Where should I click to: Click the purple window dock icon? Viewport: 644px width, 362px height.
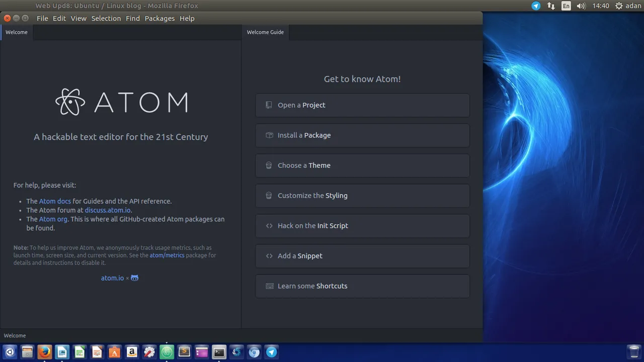202,352
